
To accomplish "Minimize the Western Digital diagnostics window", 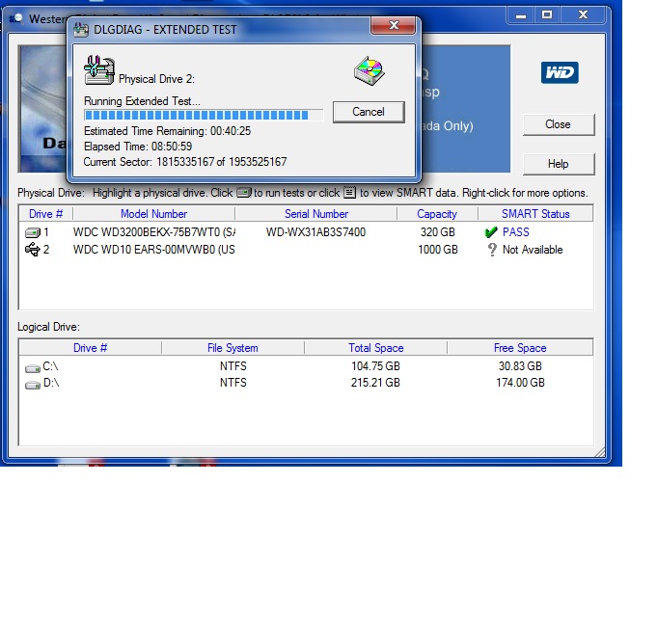I will 521,15.
